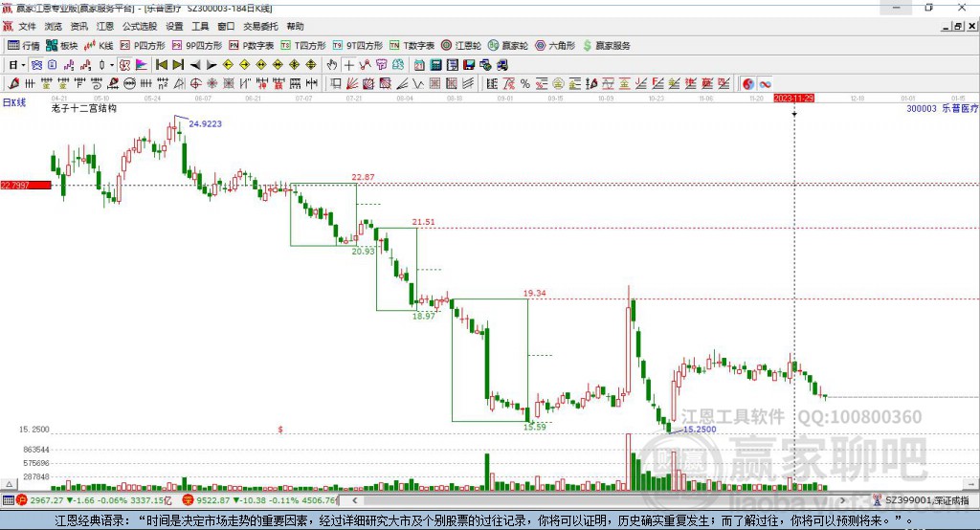The height and width of the screenshot is (530, 980).
Task: Select the spiral tool icon
Action: [x=97, y=84]
